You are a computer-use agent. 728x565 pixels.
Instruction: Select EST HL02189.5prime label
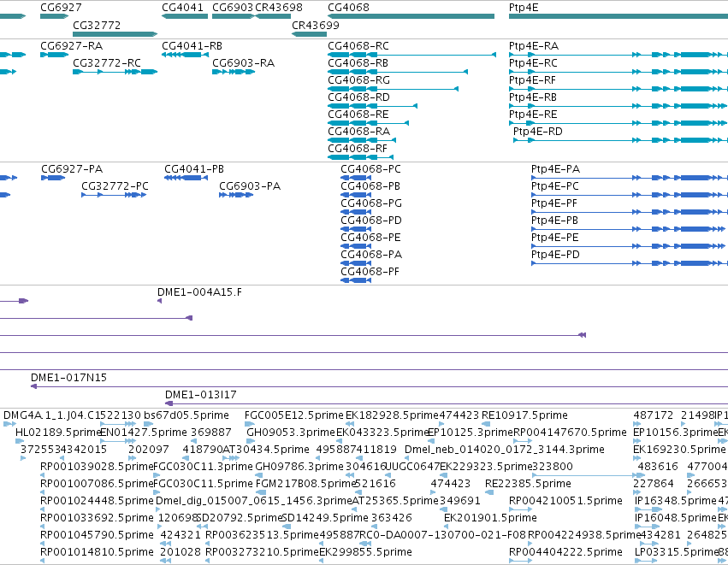pos(58,433)
